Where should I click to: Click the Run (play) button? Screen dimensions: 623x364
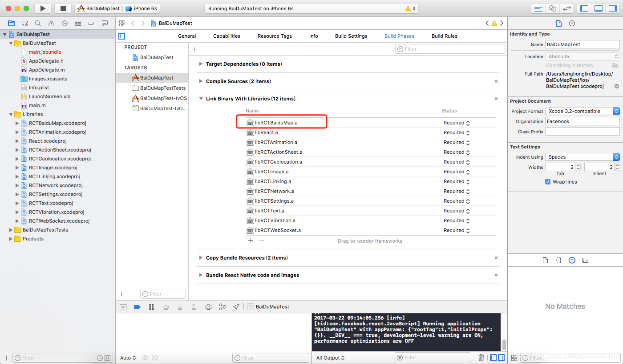[x=43, y=8]
